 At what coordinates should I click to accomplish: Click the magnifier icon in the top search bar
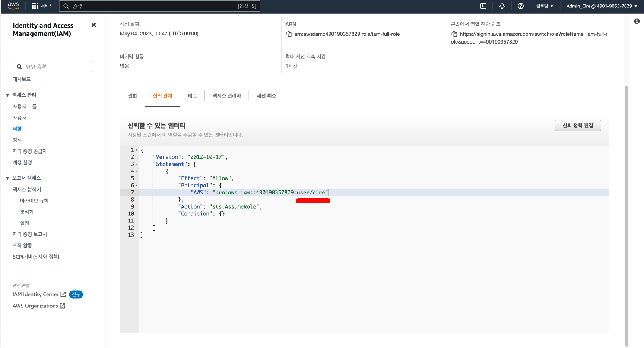click(x=66, y=6)
